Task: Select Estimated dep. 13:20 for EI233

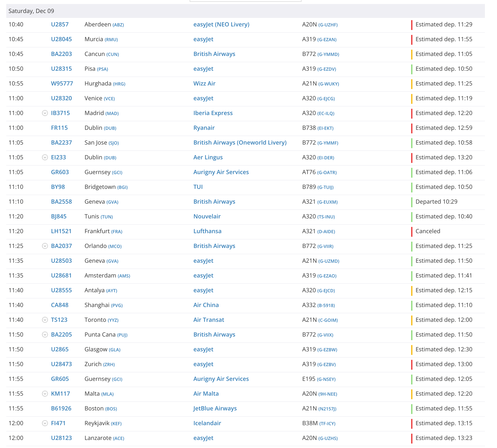Action: click(x=444, y=157)
